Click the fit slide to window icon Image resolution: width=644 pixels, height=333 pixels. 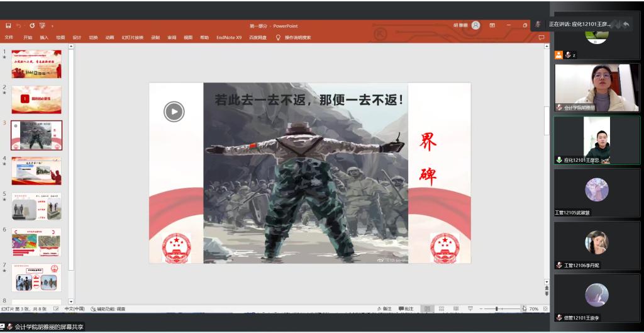coord(545,309)
